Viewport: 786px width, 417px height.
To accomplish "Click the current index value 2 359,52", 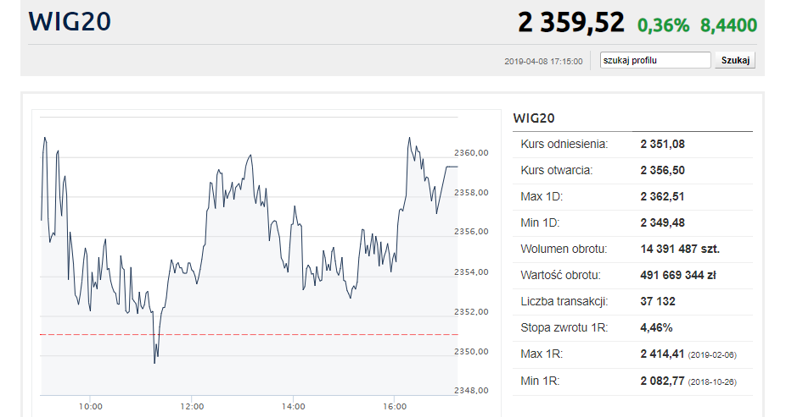I will tap(571, 23).
